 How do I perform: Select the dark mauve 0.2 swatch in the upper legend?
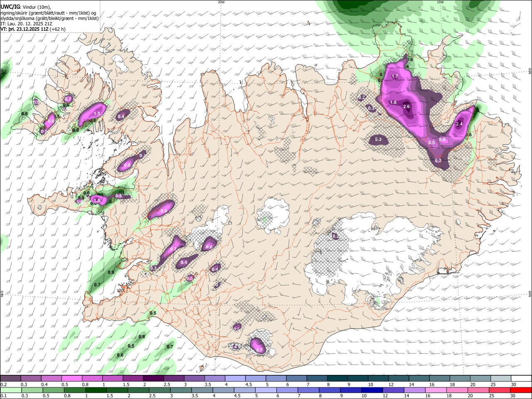pos(10,379)
